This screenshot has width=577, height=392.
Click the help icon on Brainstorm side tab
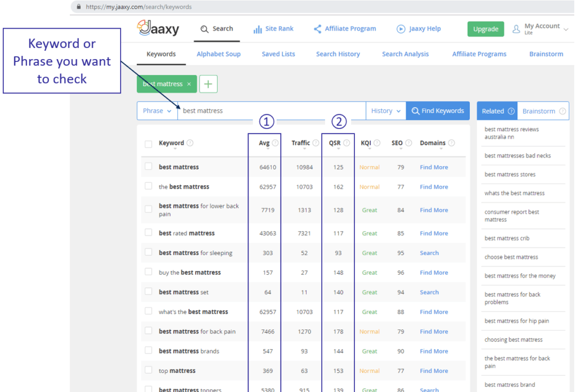[x=562, y=111]
